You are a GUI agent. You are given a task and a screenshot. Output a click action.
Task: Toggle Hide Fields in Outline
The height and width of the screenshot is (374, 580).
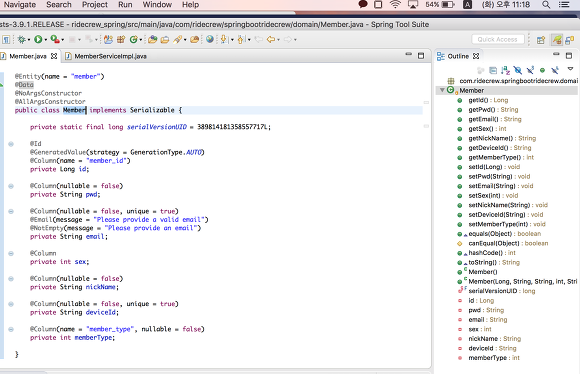[x=517, y=70]
